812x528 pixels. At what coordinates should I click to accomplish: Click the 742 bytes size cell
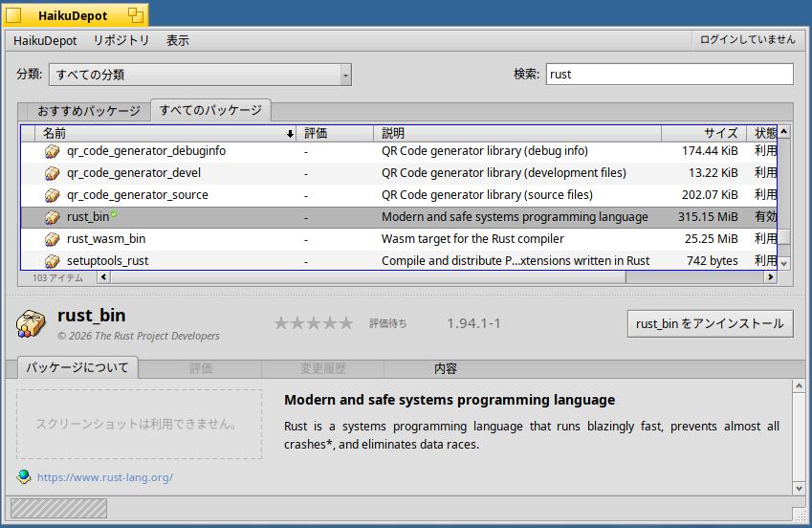pos(712,260)
